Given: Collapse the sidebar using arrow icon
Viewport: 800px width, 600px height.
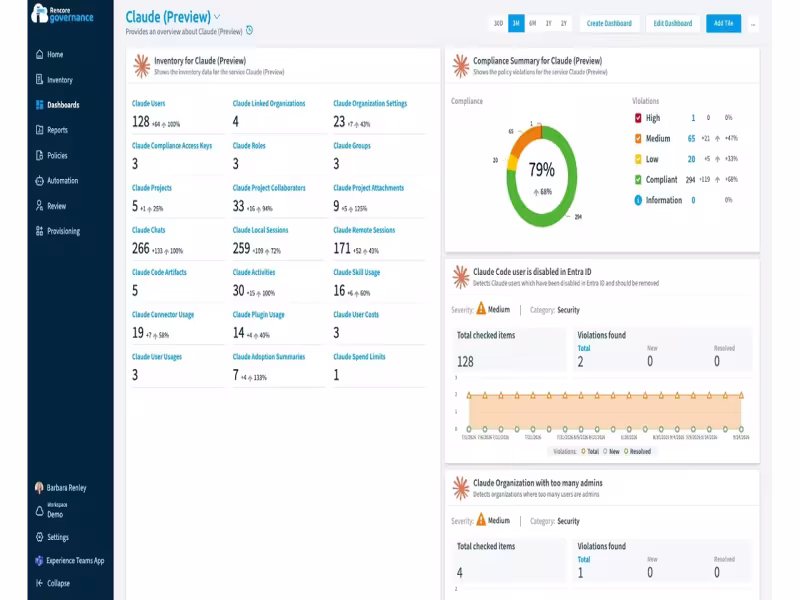Looking at the screenshot, I should click(39, 583).
